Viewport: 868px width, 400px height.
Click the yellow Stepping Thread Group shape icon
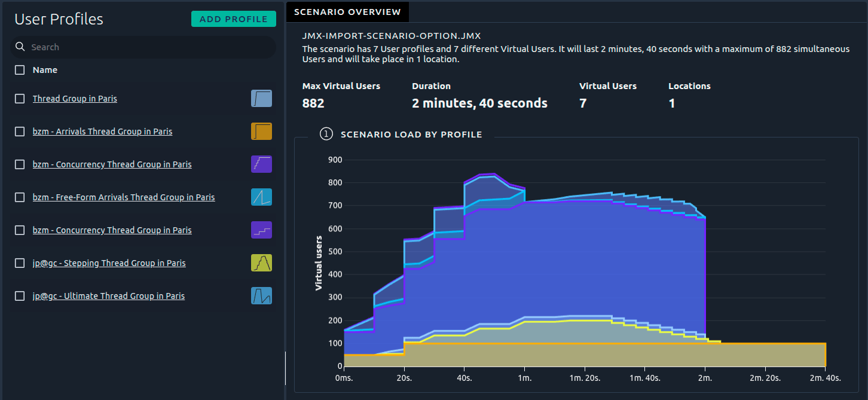(x=261, y=262)
